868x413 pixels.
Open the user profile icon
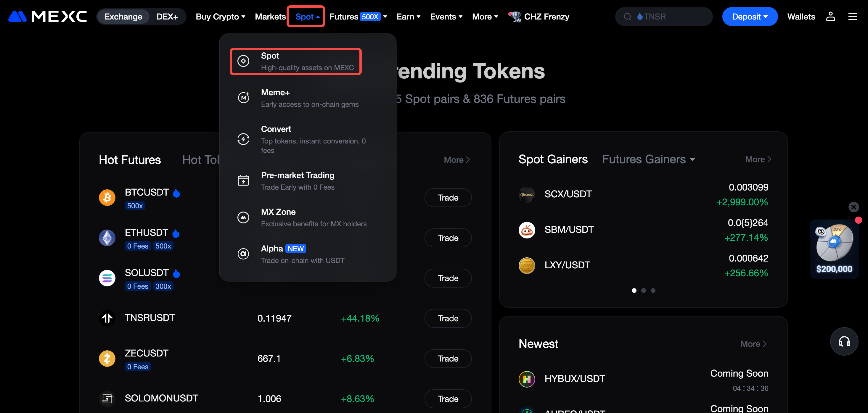pos(830,17)
